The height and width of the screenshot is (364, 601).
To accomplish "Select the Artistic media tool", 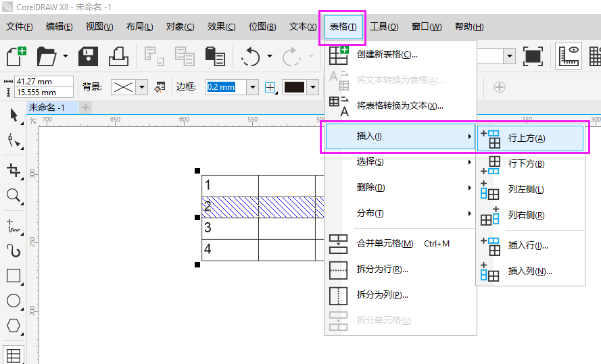I will [x=14, y=251].
